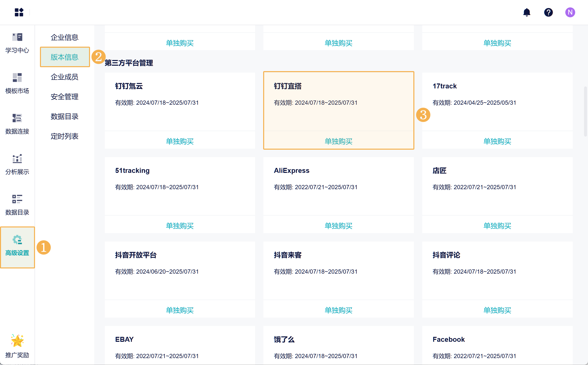Open 企业成员 submenu item
The image size is (588, 365).
pos(64,77)
